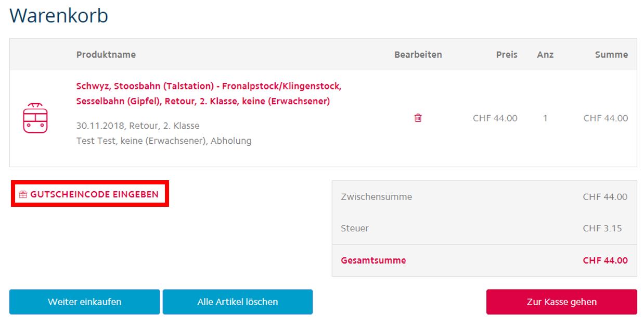Click the Steuer CHF 3.15 amount
The width and height of the screenshot is (644, 324).
coord(602,228)
